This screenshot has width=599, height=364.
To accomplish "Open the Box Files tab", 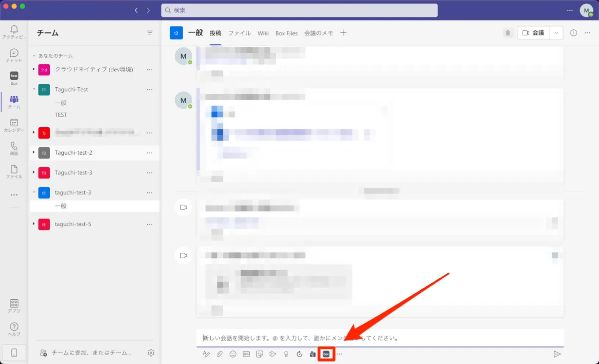I will click(x=287, y=33).
